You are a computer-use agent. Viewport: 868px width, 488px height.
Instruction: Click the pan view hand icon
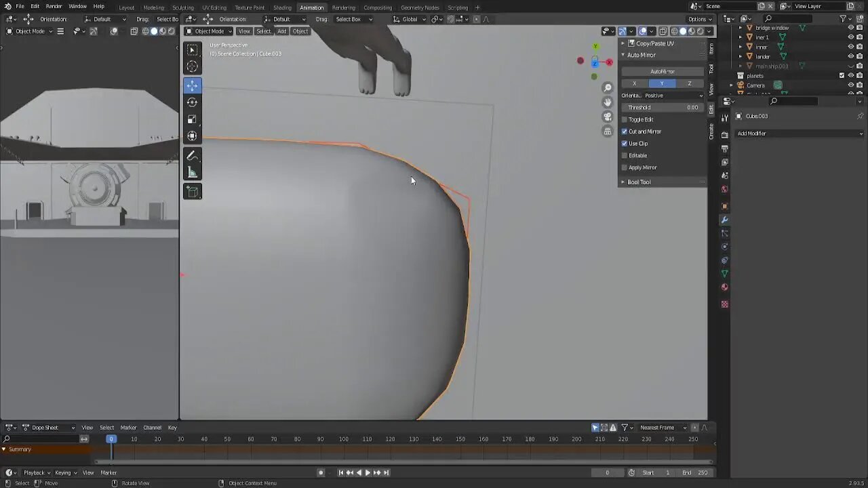pyautogui.click(x=608, y=102)
